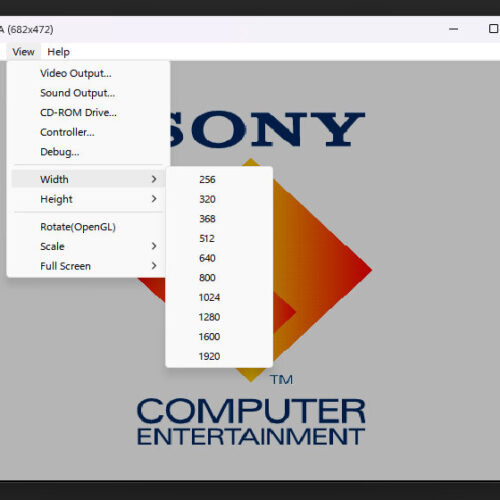Expand the Scale submenu
500x500 pixels.
click(x=88, y=246)
